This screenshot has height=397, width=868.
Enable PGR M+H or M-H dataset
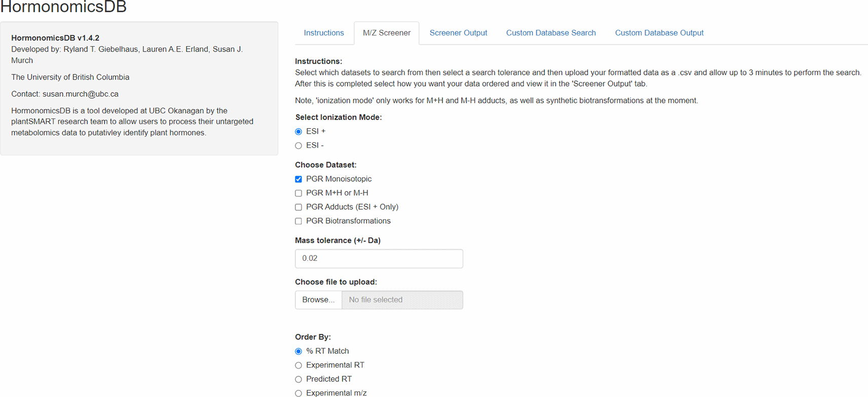298,193
